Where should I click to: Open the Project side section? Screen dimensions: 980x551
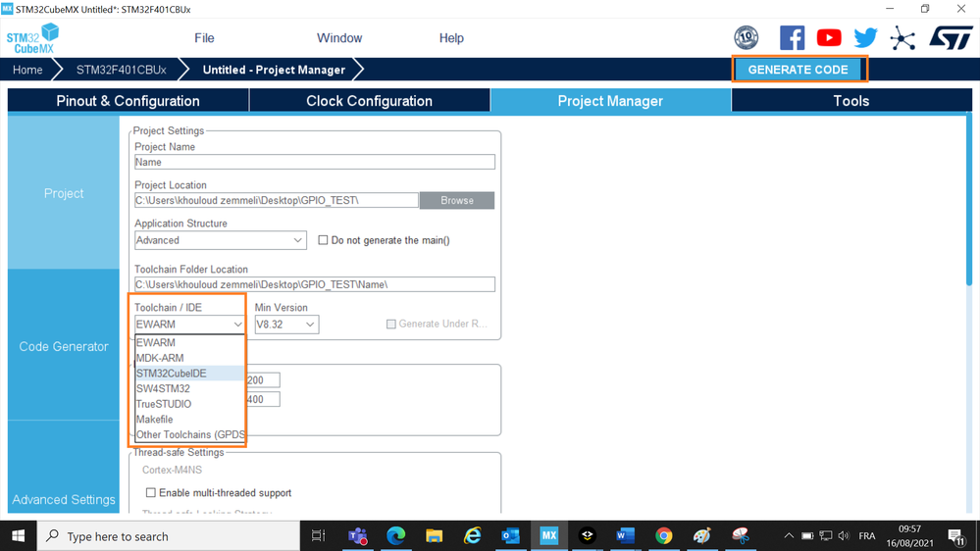tap(64, 193)
